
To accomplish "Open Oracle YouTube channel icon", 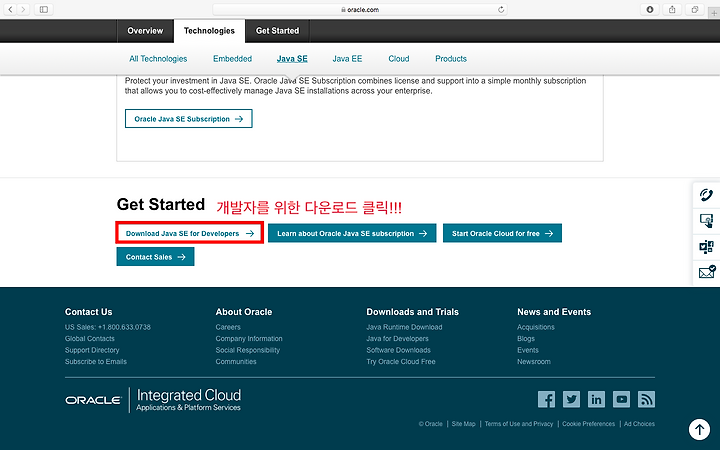I will coord(621,399).
